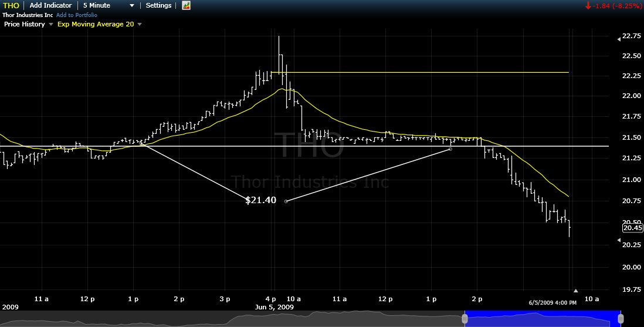Click the small up triangle above the date stamp

[x=575, y=291]
